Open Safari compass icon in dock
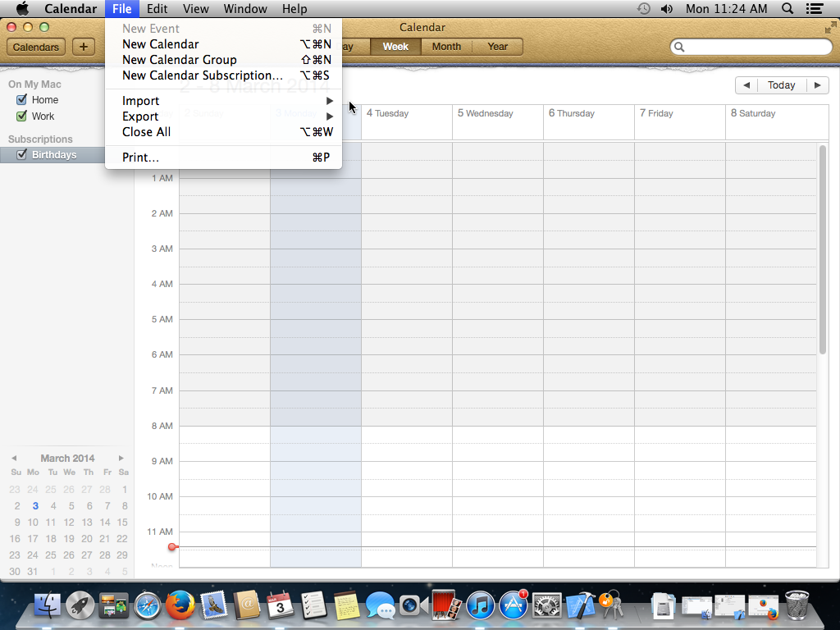The height and width of the screenshot is (630, 840). [x=148, y=605]
